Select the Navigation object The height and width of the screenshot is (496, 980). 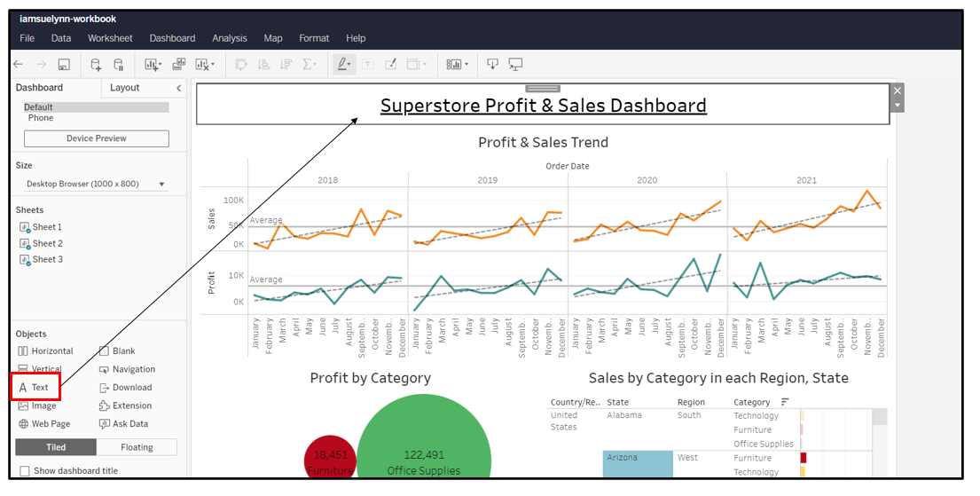[x=127, y=369]
